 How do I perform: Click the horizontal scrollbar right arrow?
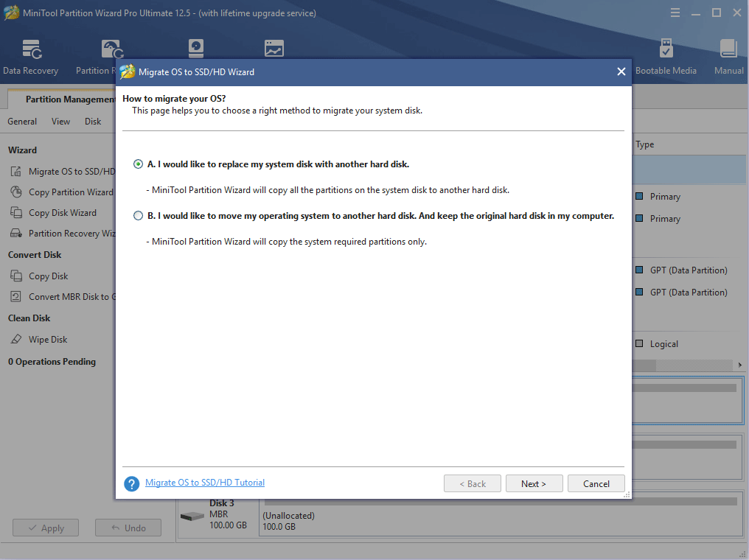(x=740, y=365)
